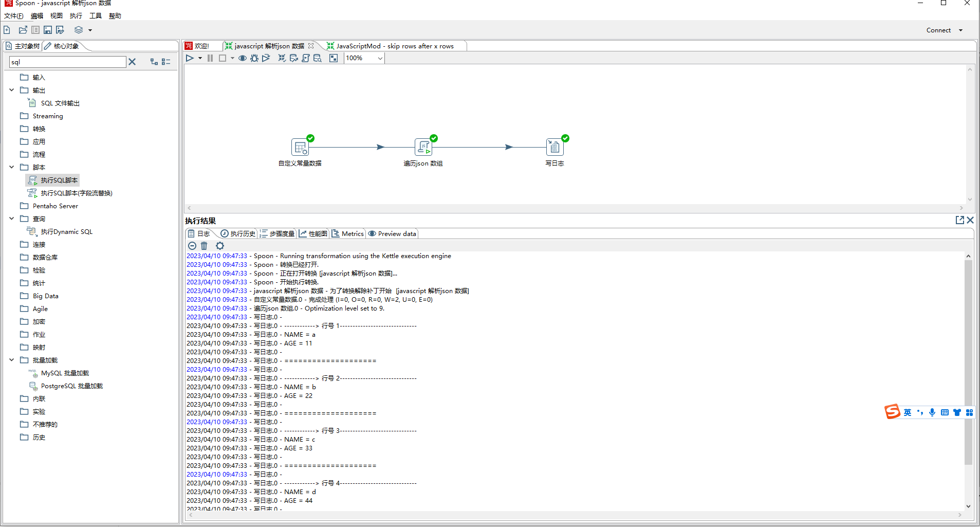The image size is (980, 527).
Task: Select 执行Dynamic SQL in the tree
Action: click(66, 232)
